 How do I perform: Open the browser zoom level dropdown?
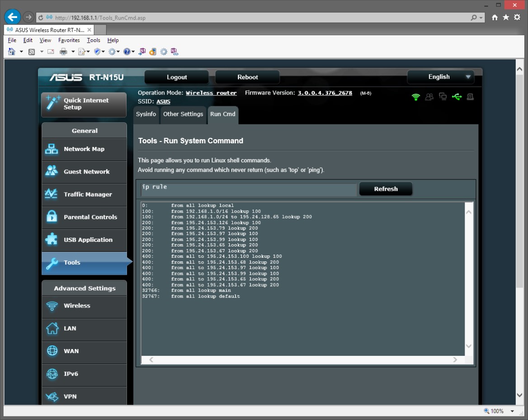[x=512, y=411]
